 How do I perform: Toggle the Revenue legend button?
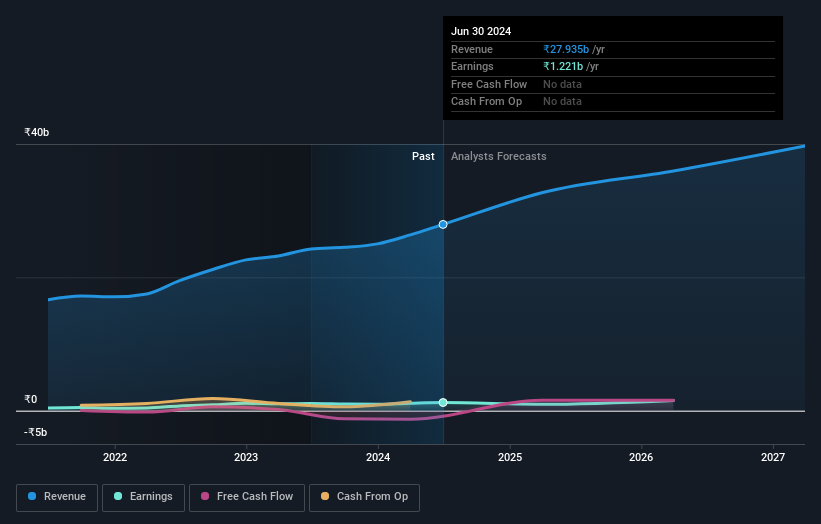point(57,497)
